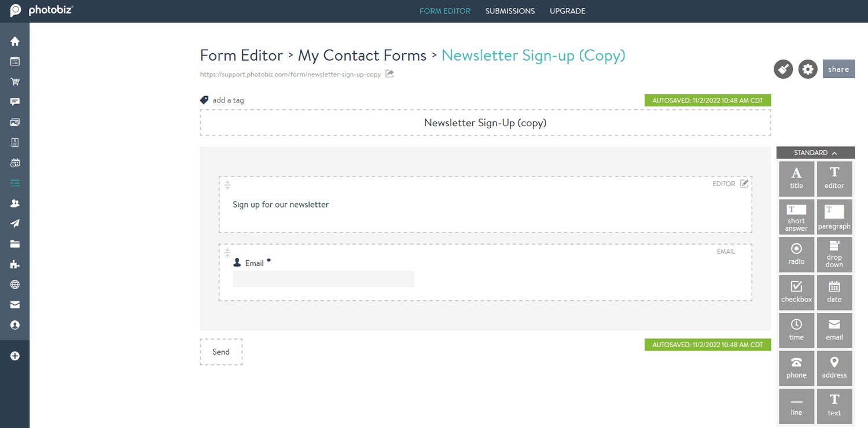Screen dimensions: 868x428
Task: Add a date field to the form
Action: [x=834, y=292]
